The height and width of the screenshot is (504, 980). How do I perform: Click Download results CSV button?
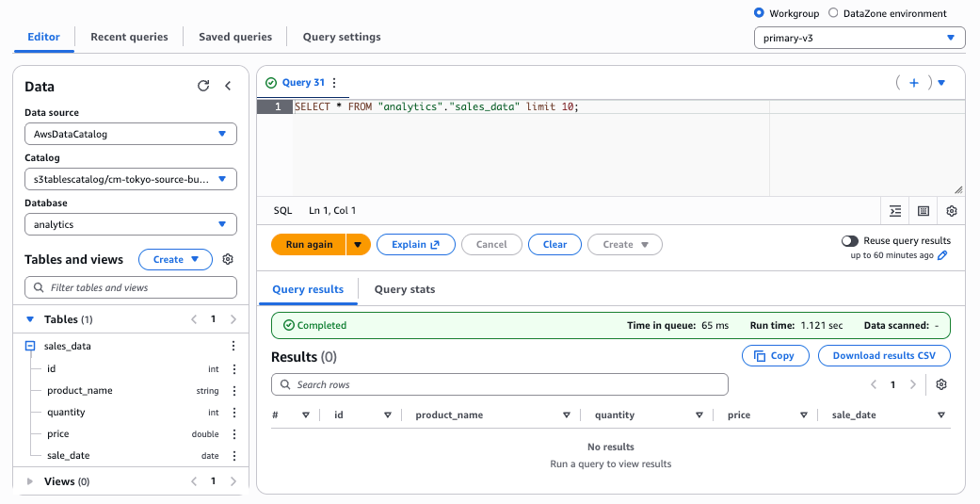884,355
